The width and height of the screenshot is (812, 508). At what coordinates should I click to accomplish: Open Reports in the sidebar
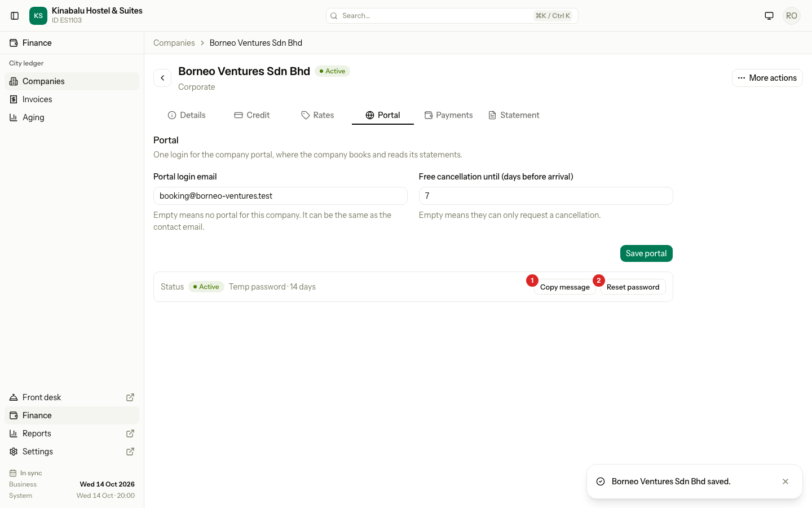click(72, 433)
